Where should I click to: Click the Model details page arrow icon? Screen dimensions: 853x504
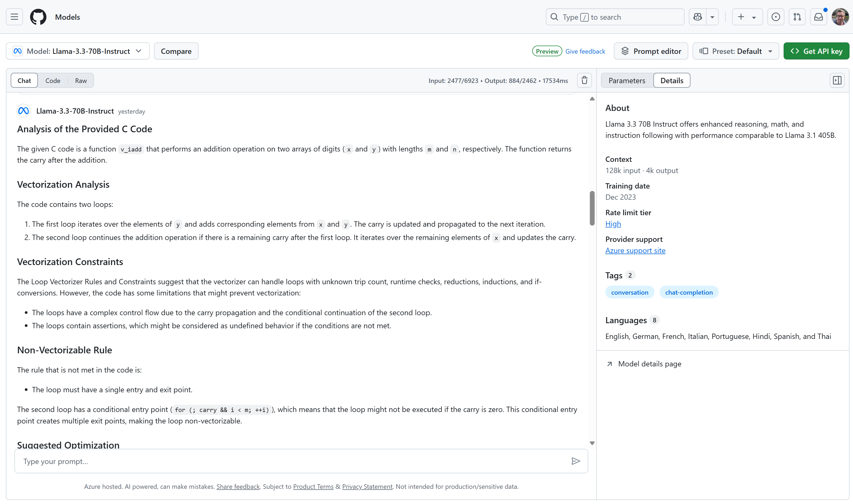tap(610, 364)
